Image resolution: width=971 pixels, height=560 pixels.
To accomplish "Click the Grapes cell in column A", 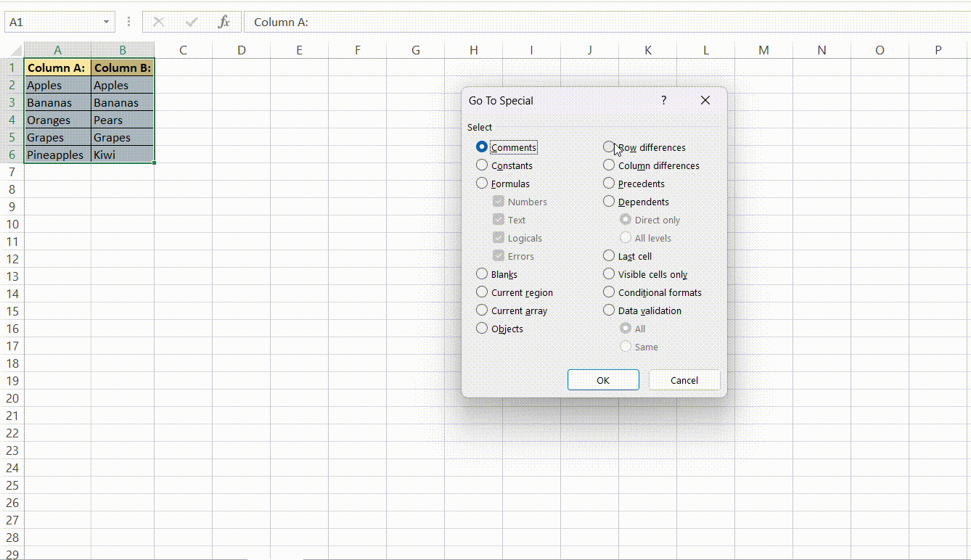I will click(57, 137).
